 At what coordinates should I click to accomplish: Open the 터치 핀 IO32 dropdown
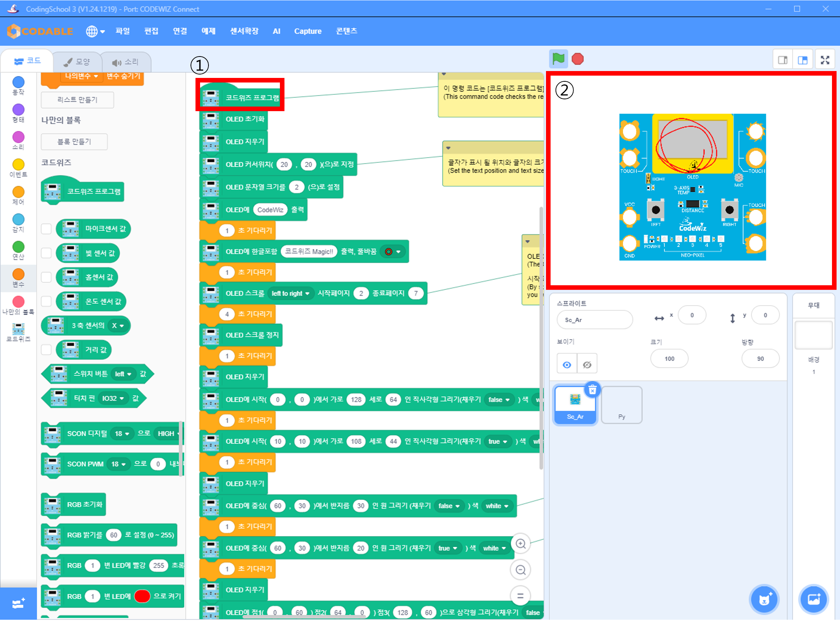113,398
